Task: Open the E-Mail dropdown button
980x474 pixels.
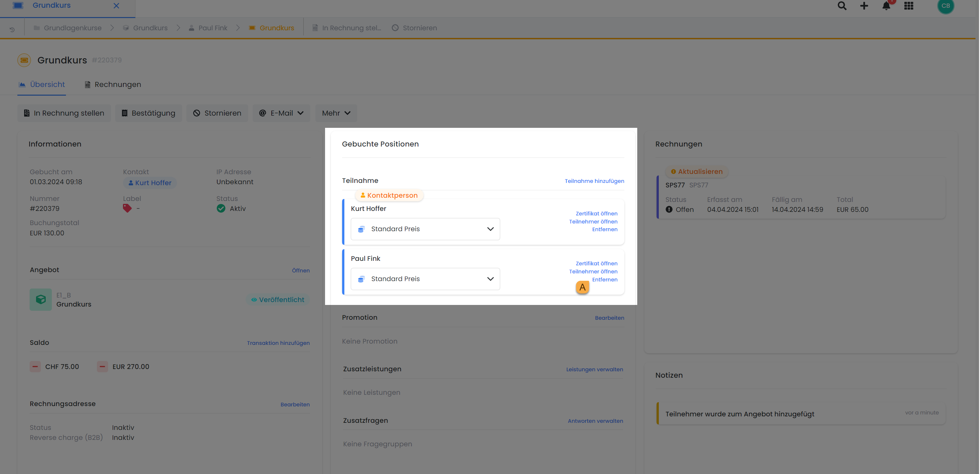Action: [x=281, y=113]
